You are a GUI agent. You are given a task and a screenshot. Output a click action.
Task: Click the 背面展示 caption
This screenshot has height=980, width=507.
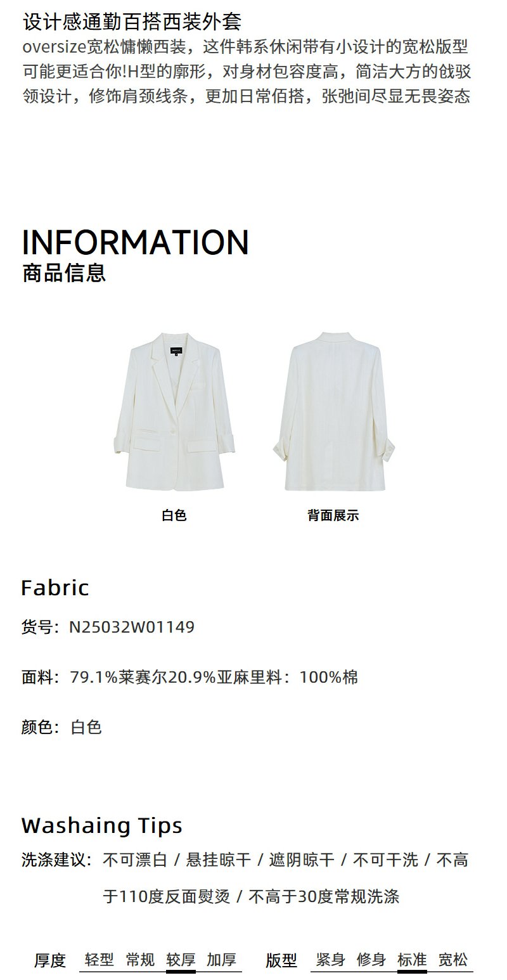(333, 515)
